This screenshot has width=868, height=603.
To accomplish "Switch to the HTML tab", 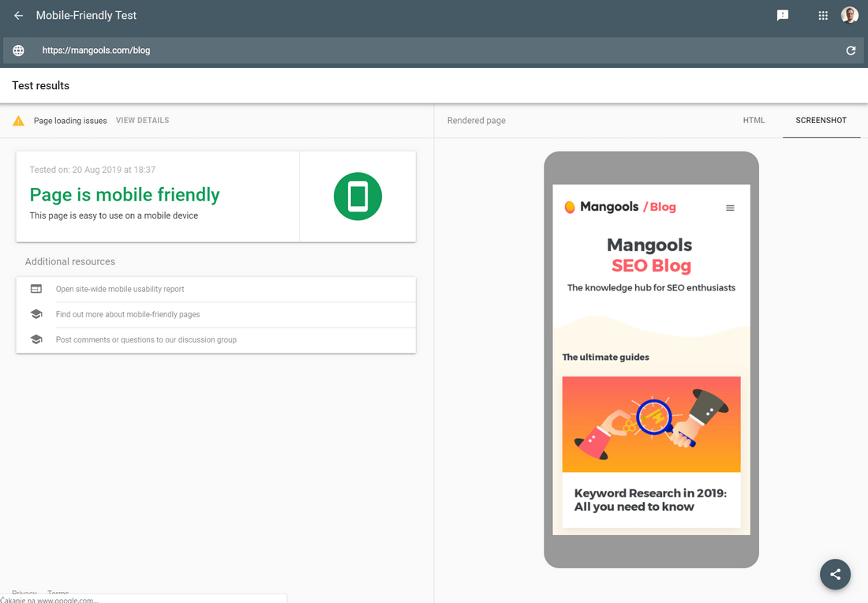I will click(x=754, y=120).
